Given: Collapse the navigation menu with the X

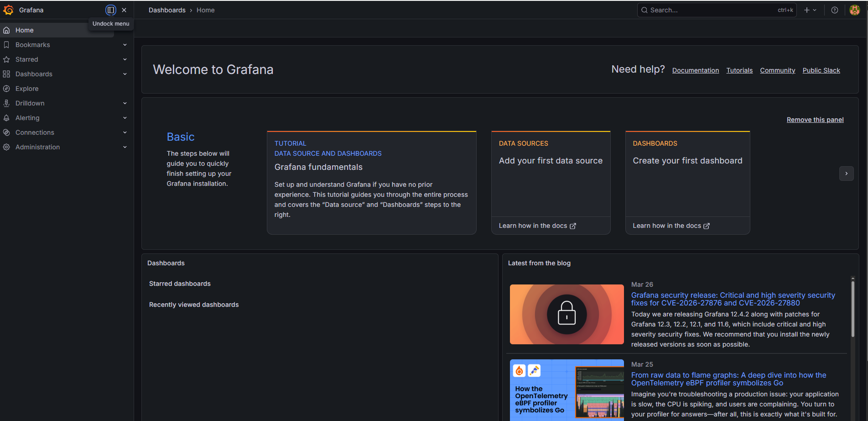Looking at the screenshot, I should 124,10.
